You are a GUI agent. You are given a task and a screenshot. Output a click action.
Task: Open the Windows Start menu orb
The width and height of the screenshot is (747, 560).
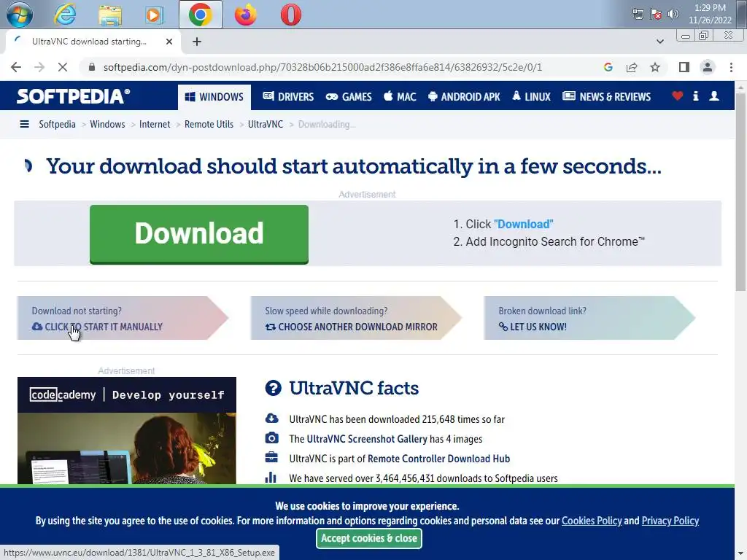pyautogui.click(x=20, y=15)
